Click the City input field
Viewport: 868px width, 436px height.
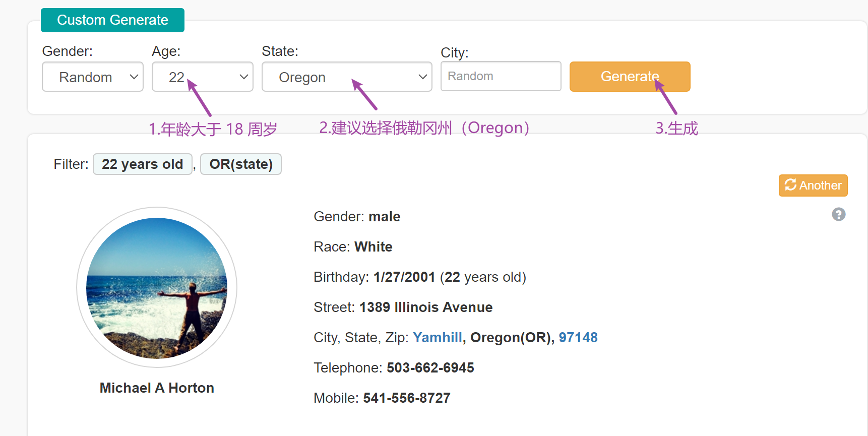click(x=501, y=76)
